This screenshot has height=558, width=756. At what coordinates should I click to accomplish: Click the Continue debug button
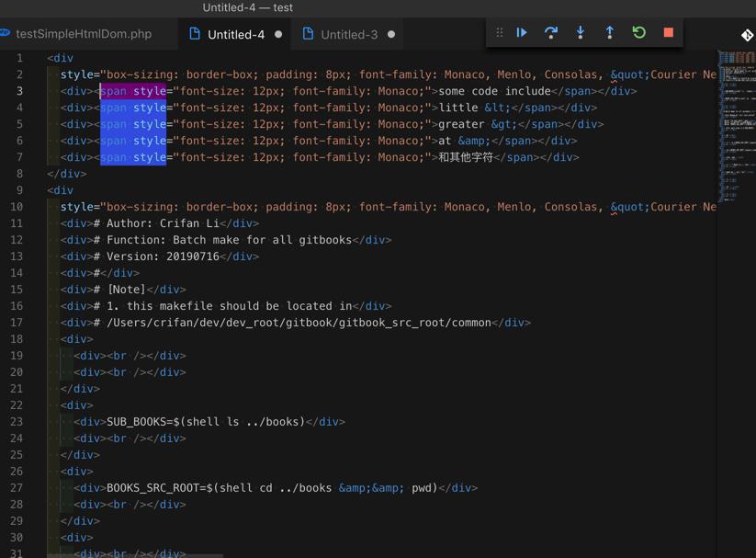click(522, 32)
